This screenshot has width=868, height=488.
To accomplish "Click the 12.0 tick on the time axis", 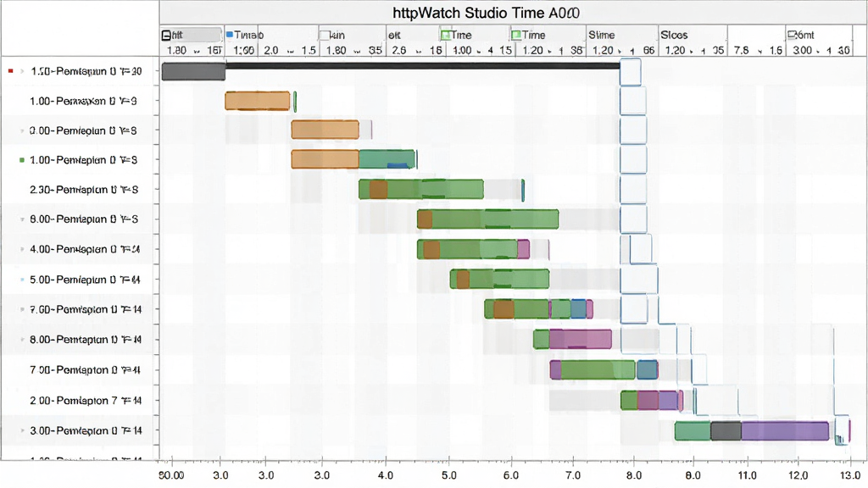I will pyautogui.click(x=798, y=475).
